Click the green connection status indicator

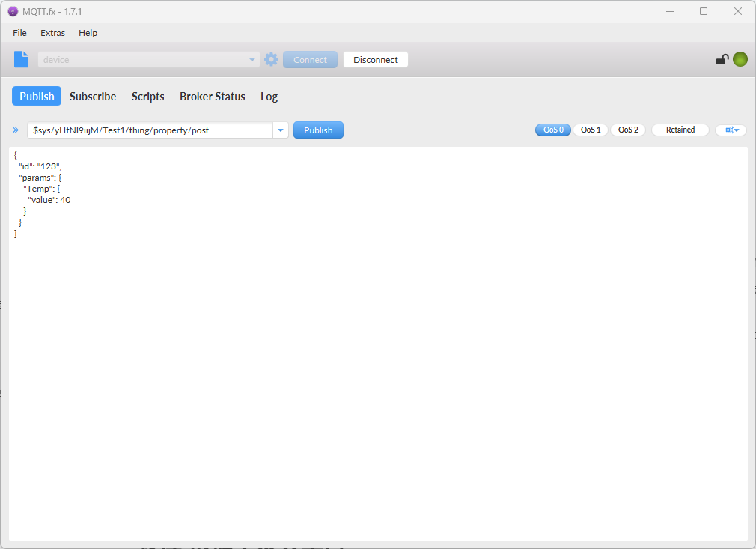click(x=740, y=60)
